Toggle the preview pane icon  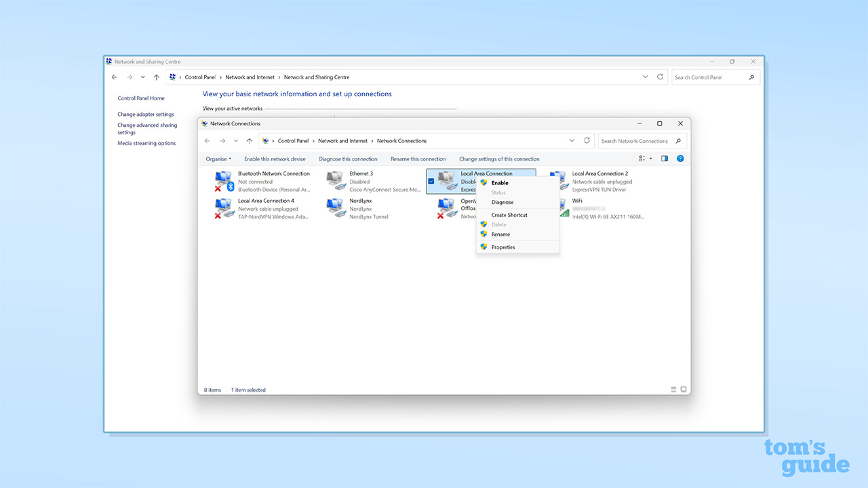(x=665, y=159)
